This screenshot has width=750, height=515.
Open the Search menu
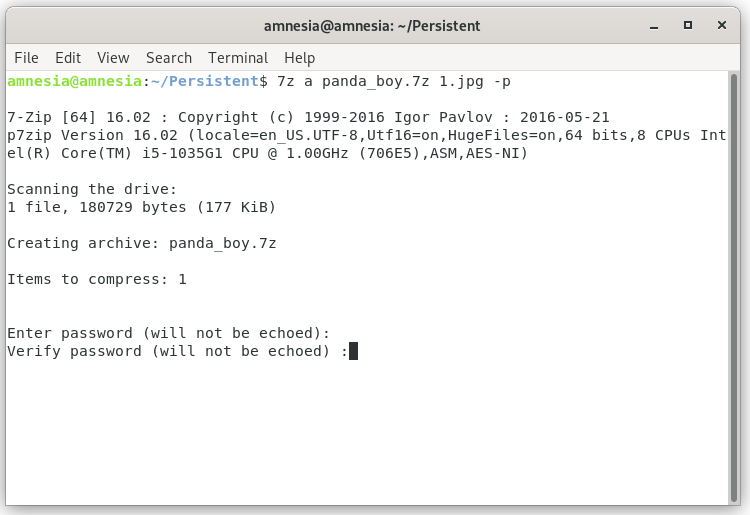169,58
